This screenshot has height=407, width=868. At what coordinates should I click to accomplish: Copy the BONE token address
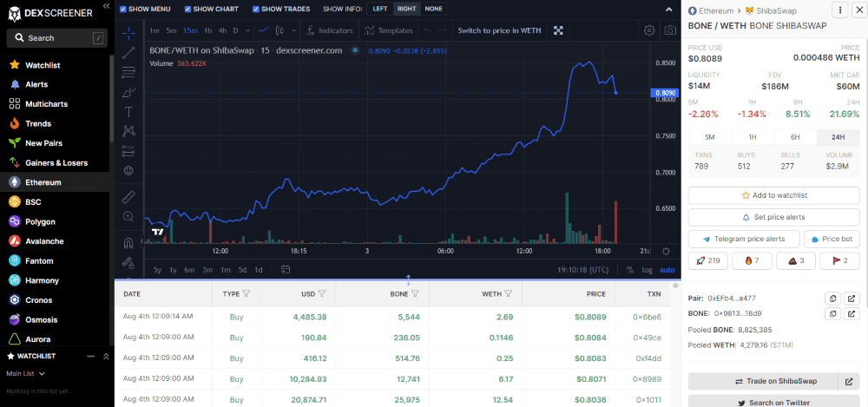point(832,313)
